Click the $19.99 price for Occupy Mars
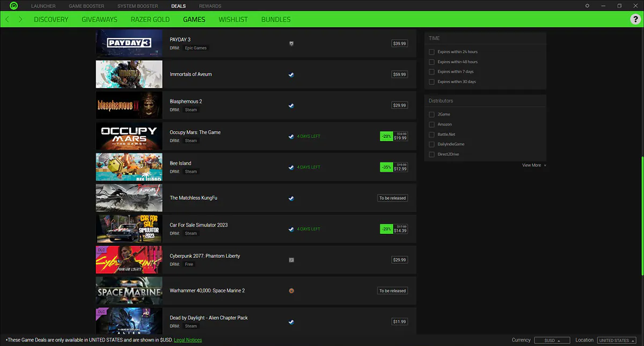 [400, 138]
